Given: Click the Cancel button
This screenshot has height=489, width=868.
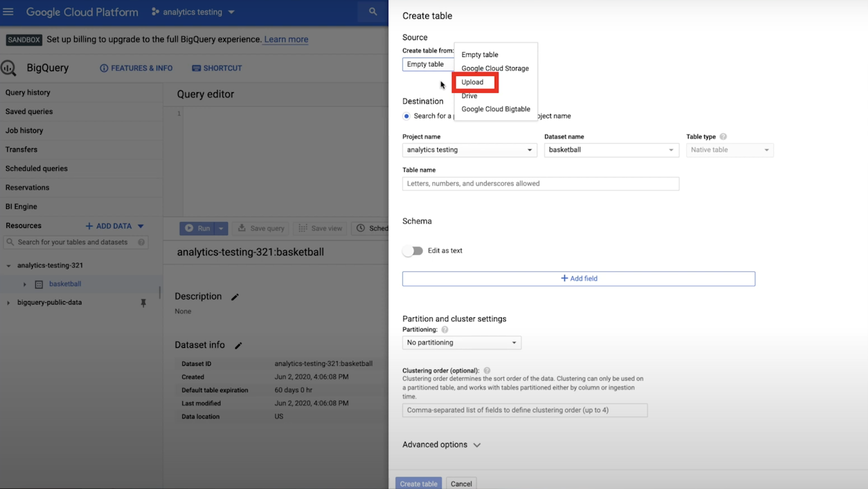Looking at the screenshot, I should point(461,484).
